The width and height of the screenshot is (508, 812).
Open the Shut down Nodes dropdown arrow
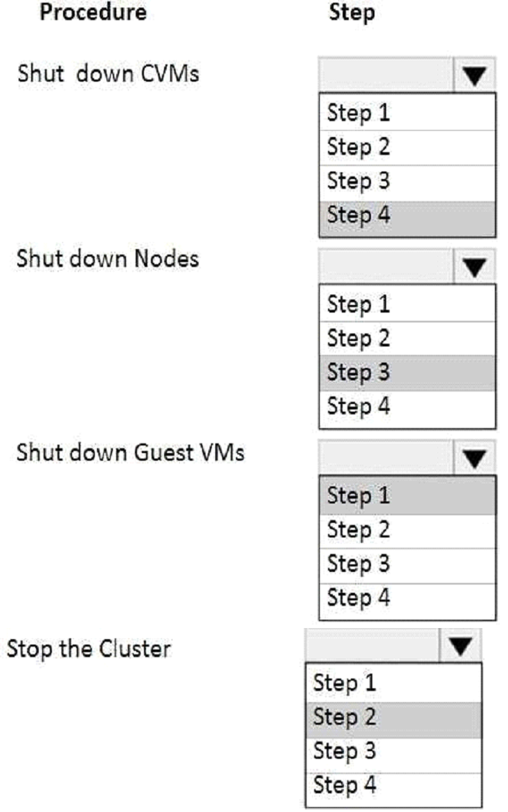pos(474,266)
